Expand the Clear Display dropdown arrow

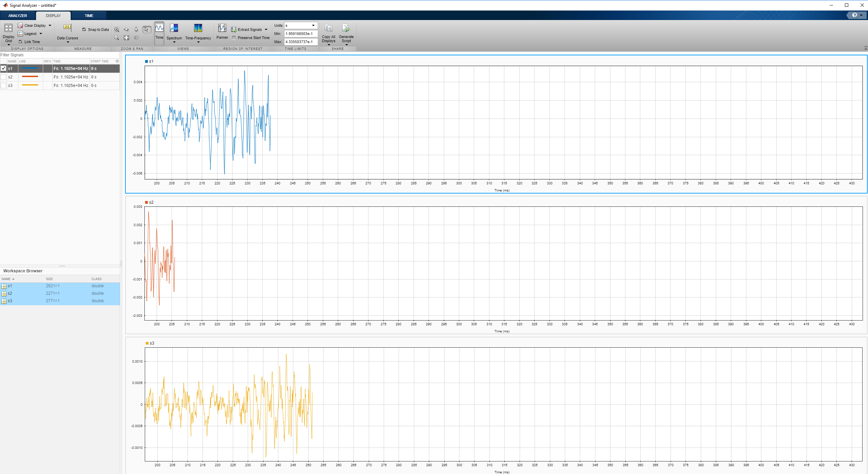point(50,25)
